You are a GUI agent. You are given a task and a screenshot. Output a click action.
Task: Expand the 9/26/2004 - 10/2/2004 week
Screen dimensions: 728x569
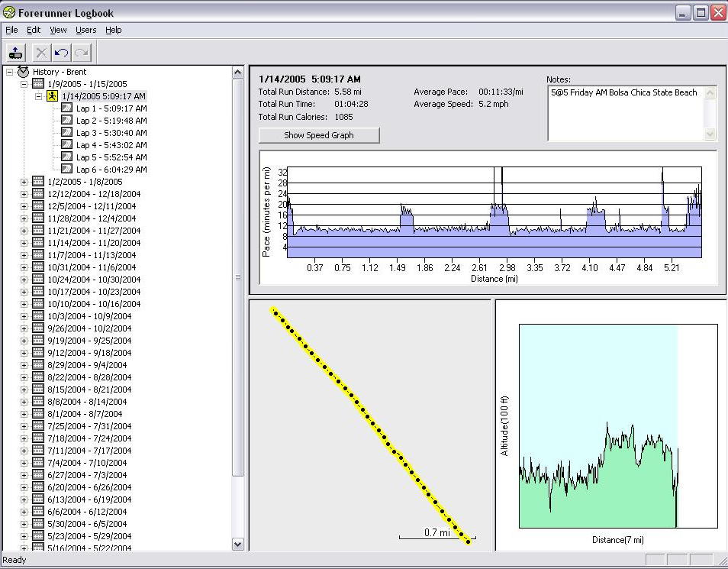[24, 328]
